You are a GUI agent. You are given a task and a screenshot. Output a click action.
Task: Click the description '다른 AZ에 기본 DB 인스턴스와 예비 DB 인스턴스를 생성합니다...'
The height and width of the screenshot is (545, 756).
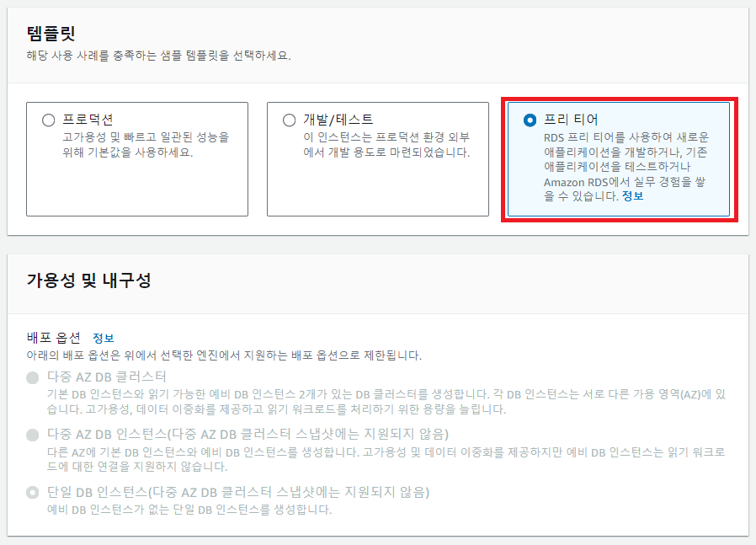point(386,460)
